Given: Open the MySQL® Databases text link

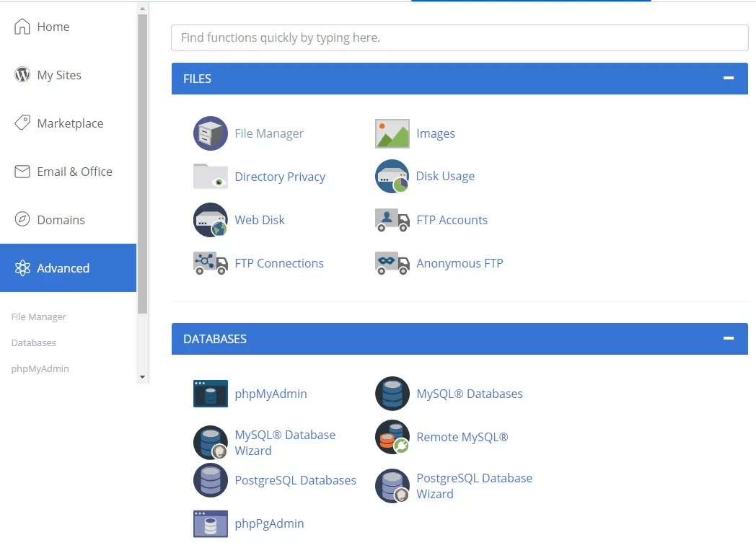Looking at the screenshot, I should pyautogui.click(x=470, y=394).
